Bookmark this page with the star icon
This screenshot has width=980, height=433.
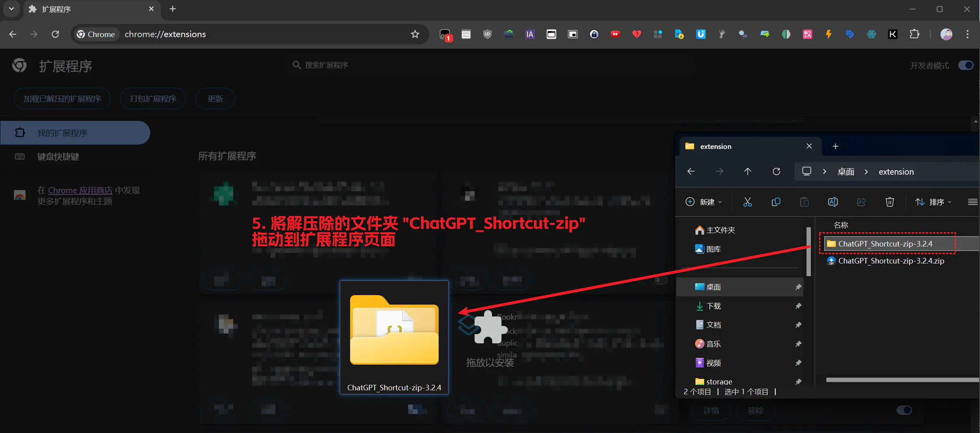point(415,34)
